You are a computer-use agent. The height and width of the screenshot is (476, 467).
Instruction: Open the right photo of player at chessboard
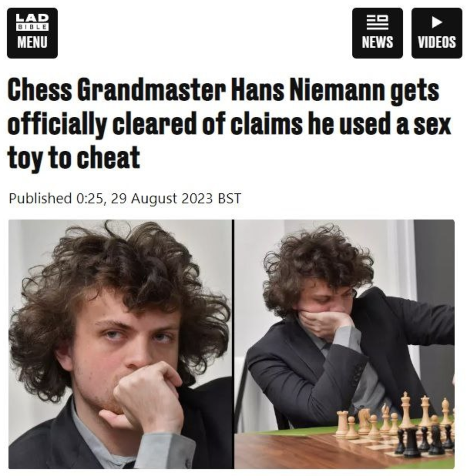(344, 344)
